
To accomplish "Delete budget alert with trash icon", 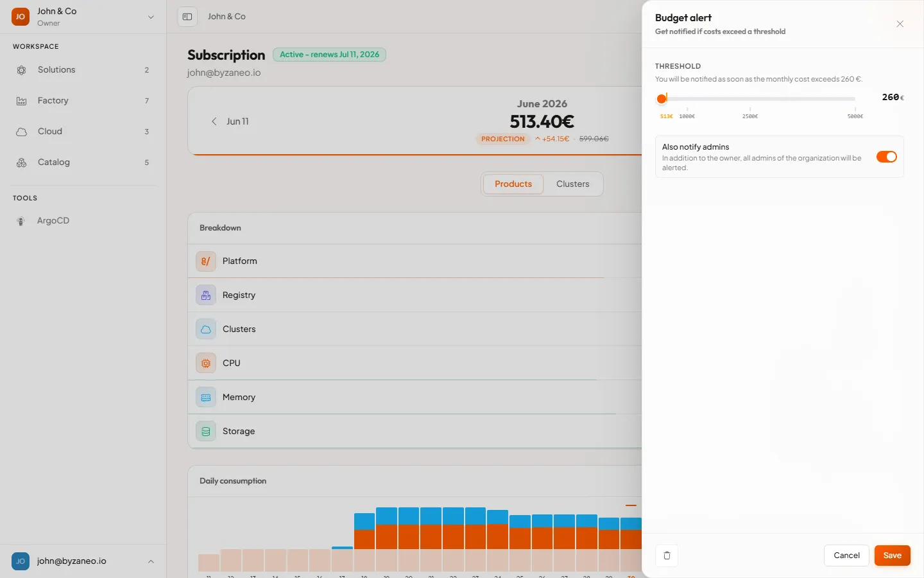I will [x=667, y=556].
